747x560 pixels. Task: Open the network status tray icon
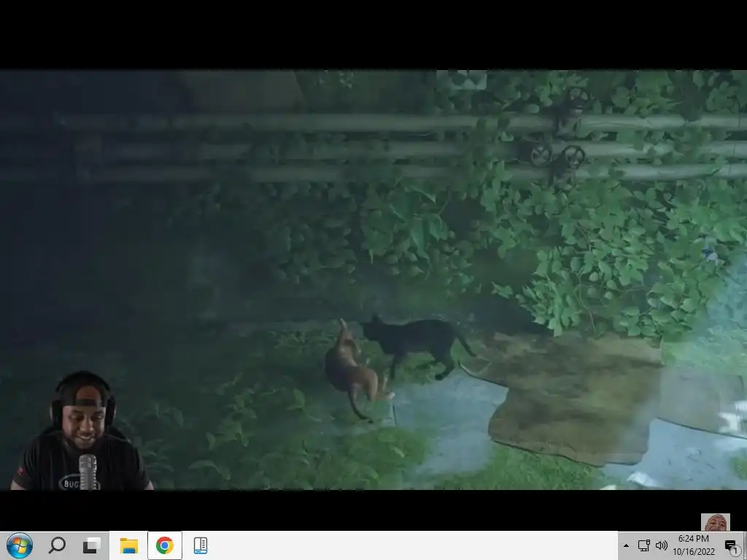pos(643,545)
